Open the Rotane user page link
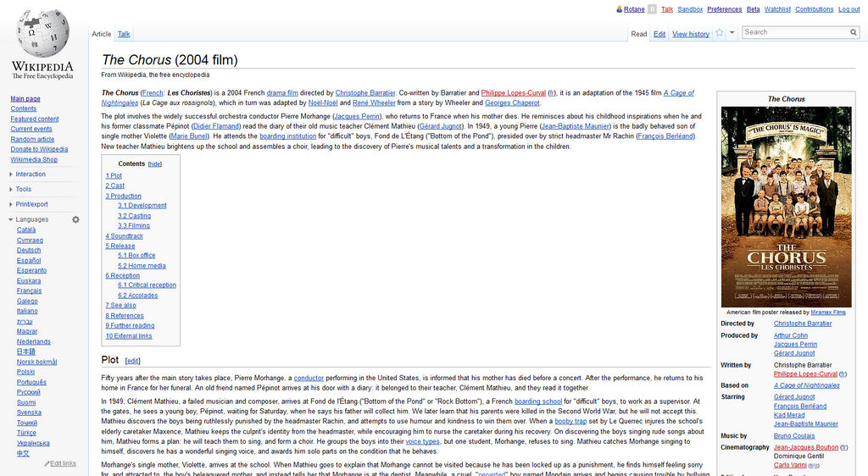Screen dimensions: 868x476 [x=634, y=9]
